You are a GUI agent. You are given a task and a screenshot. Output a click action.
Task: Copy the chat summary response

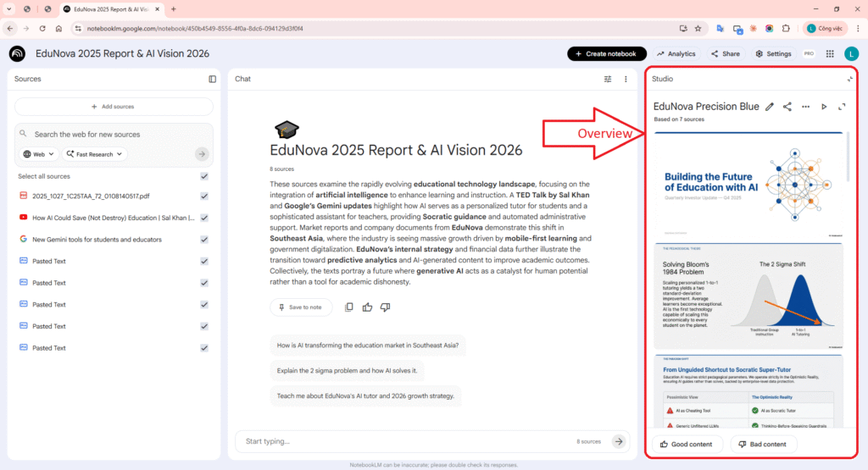[349, 307]
